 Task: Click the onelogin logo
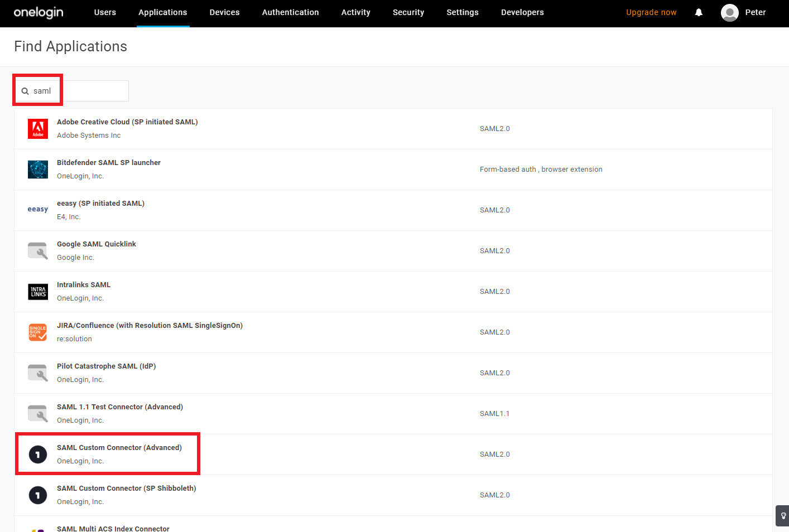coord(39,12)
